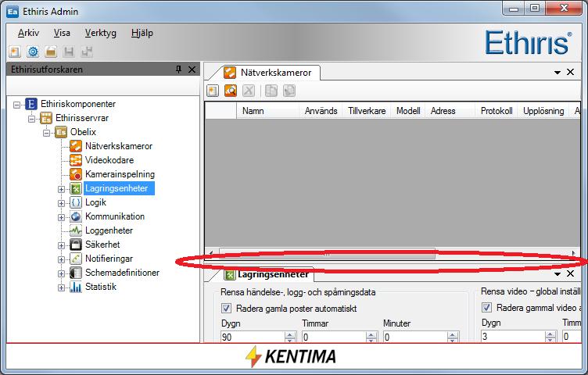The image size is (588, 375).
Task: Click the Kamerainspelning tree icon
Action: [x=76, y=174]
